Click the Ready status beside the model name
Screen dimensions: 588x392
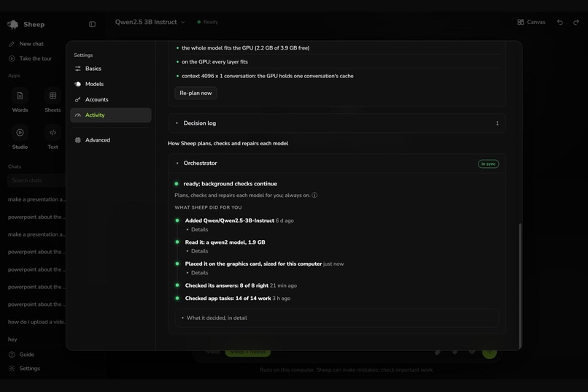click(x=208, y=22)
